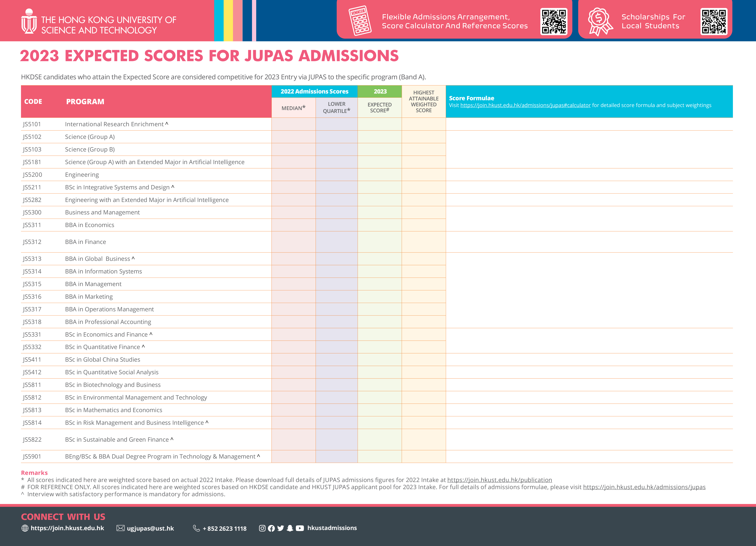Open the Facebook icon in footer
The image size is (756, 546).
(x=271, y=528)
